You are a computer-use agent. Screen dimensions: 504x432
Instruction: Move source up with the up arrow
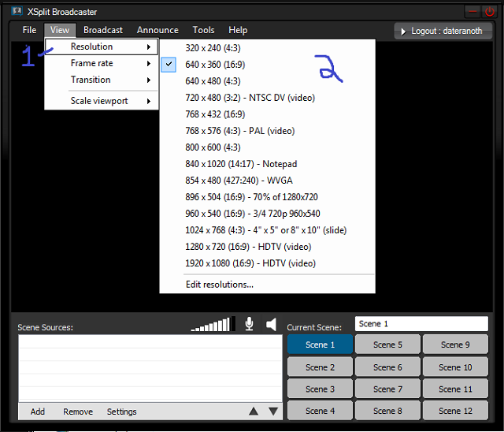click(254, 411)
